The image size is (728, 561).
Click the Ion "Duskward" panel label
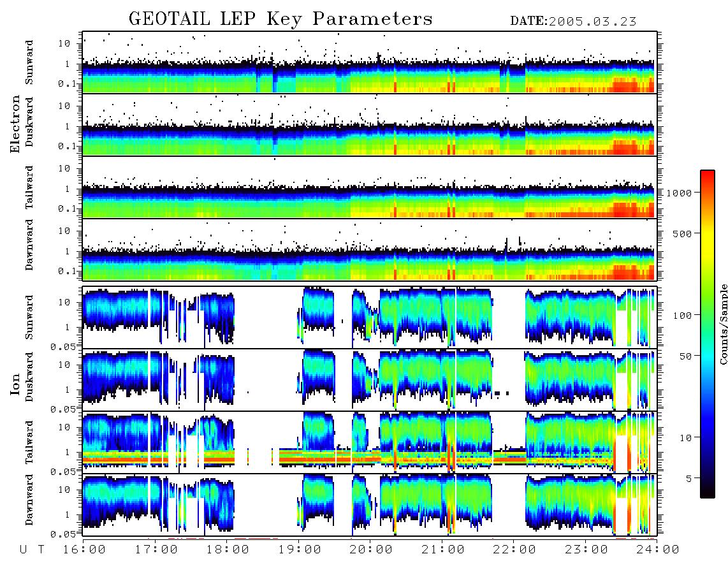pos(30,377)
